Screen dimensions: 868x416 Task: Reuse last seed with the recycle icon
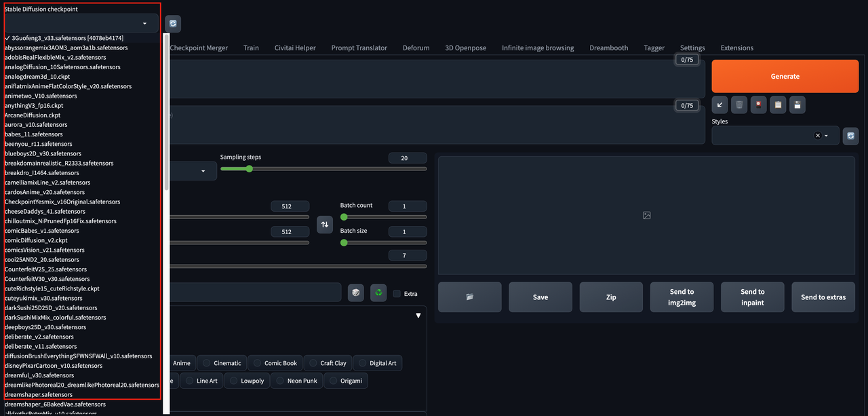(x=378, y=292)
